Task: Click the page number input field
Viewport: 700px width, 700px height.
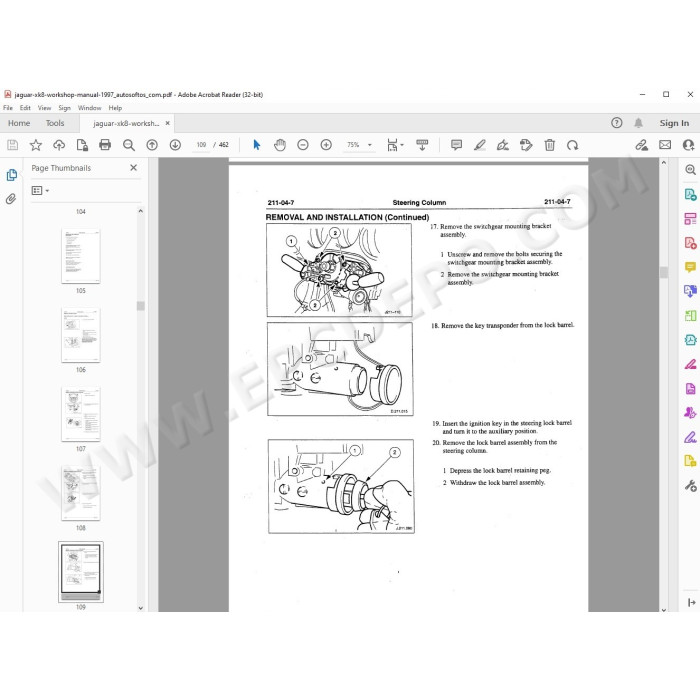Action: 201,145
